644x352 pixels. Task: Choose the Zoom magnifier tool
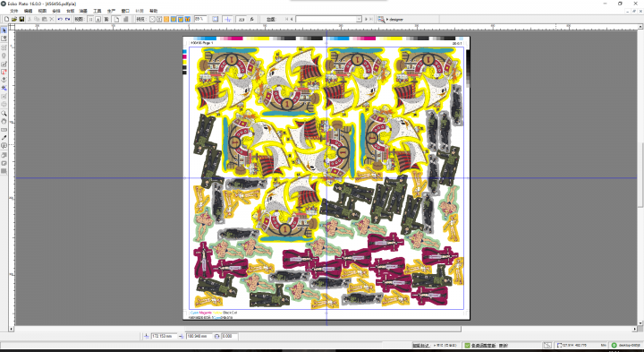pos(4,113)
